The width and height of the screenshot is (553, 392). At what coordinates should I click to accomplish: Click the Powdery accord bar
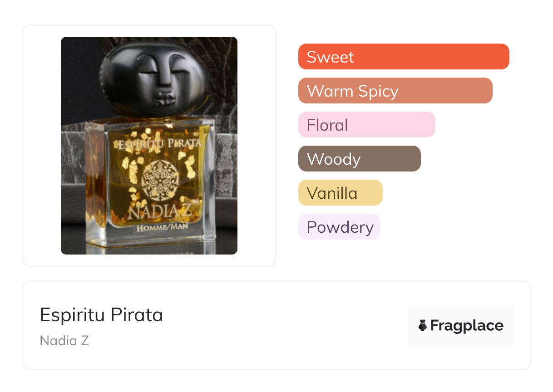(339, 227)
